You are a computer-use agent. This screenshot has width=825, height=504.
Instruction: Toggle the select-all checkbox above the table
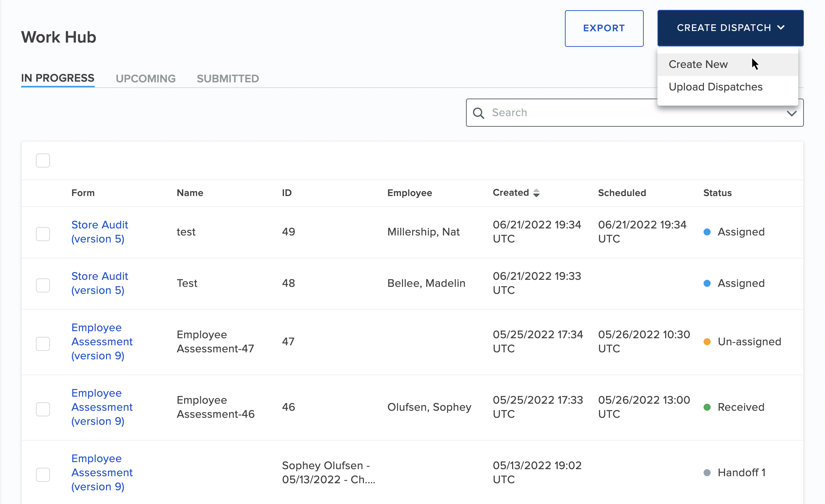point(43,160)
